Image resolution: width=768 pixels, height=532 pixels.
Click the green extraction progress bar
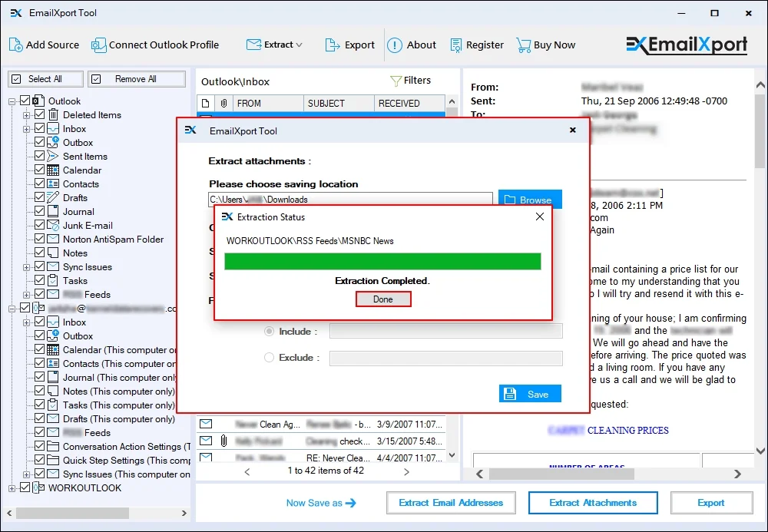(382, 262)
